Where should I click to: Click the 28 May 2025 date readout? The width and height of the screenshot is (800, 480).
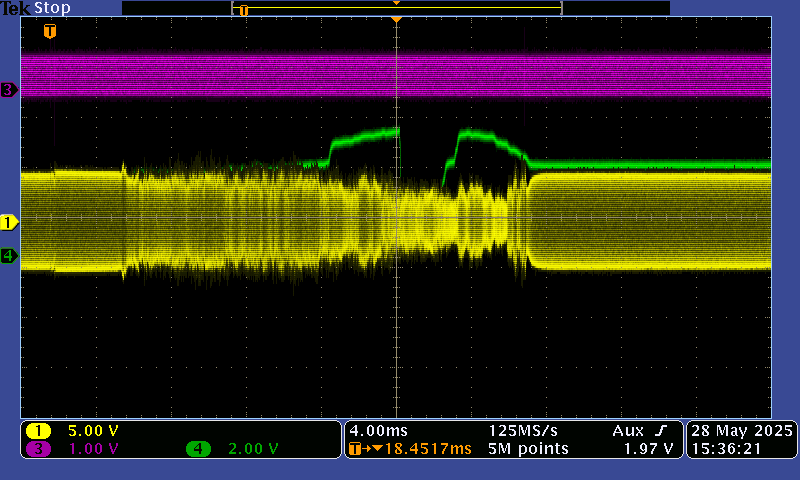(741, 430)
